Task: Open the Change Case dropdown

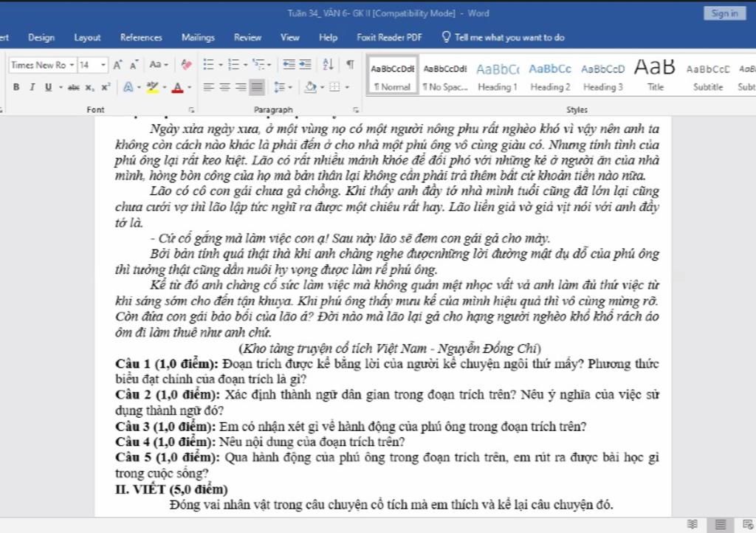Action: click(x=159, y=64)
